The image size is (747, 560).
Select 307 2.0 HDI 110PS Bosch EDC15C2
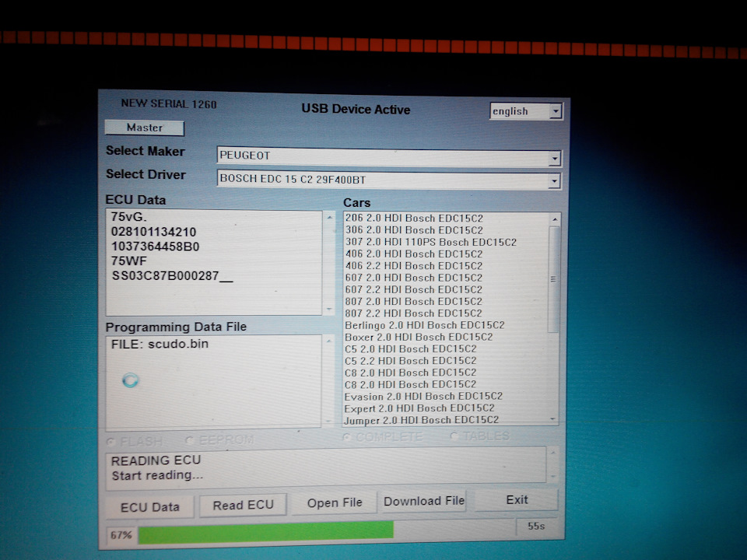tap(430, 242)
